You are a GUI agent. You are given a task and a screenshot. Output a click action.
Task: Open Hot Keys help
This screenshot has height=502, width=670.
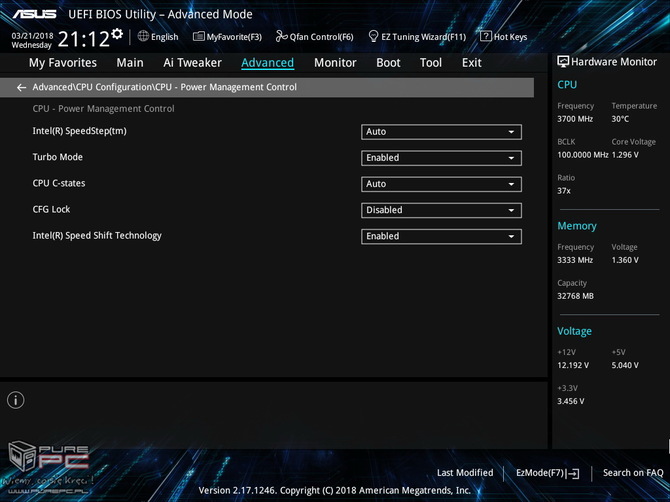504,37
